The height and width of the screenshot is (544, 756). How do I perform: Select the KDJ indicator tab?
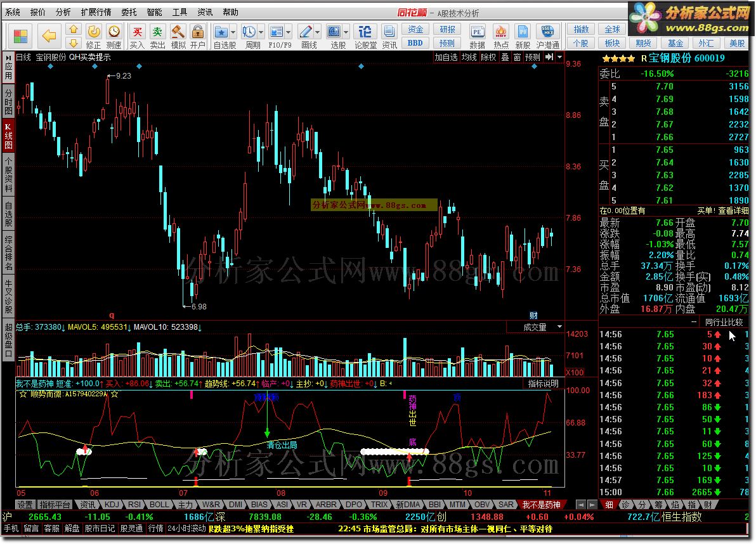[x=112, y=505]
